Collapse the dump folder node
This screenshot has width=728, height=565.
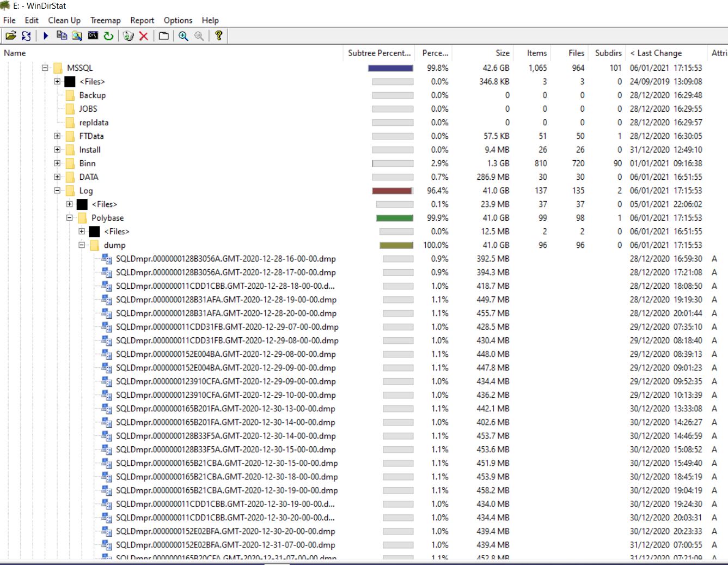pos(82,245)
